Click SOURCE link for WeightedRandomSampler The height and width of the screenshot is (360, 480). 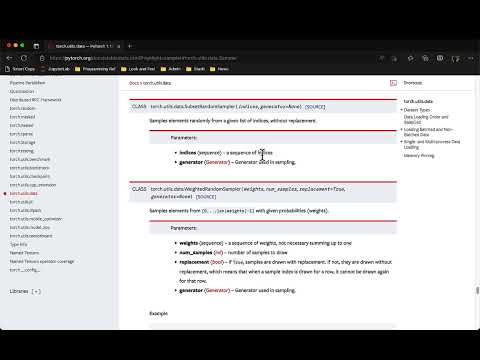point(206,197)
